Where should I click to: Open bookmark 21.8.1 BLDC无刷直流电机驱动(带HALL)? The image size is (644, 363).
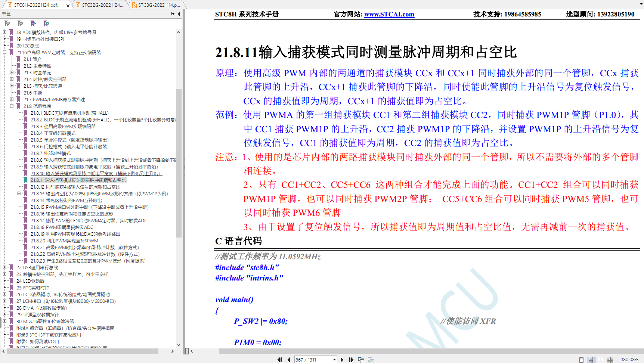pyautogui.click(x=69, y=113)
